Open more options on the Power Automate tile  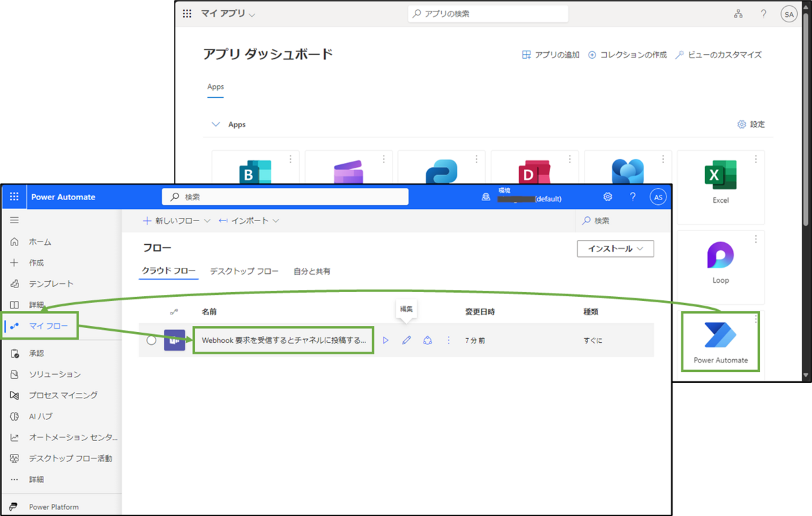[x=756, y=319]
